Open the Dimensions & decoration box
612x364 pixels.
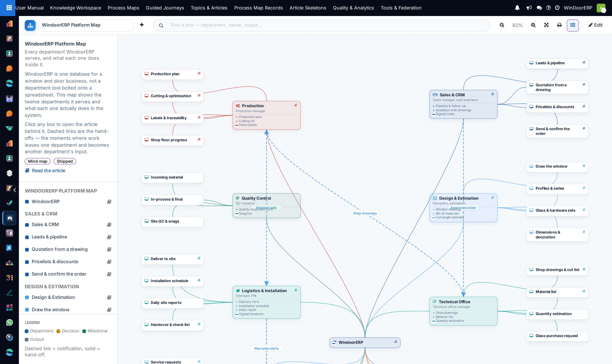click(x=557, y=235)
